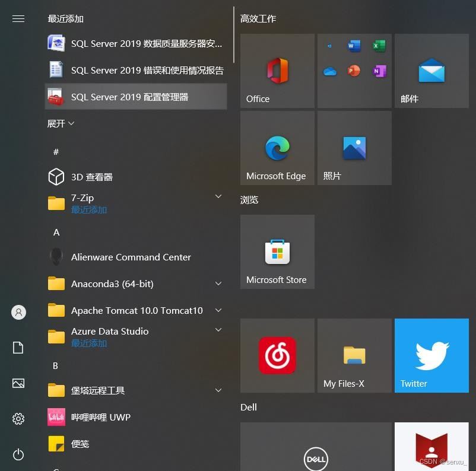Open the 便笺 sticky notes app
The width and height of the screenshot is (476, 471).
[136, 444]
